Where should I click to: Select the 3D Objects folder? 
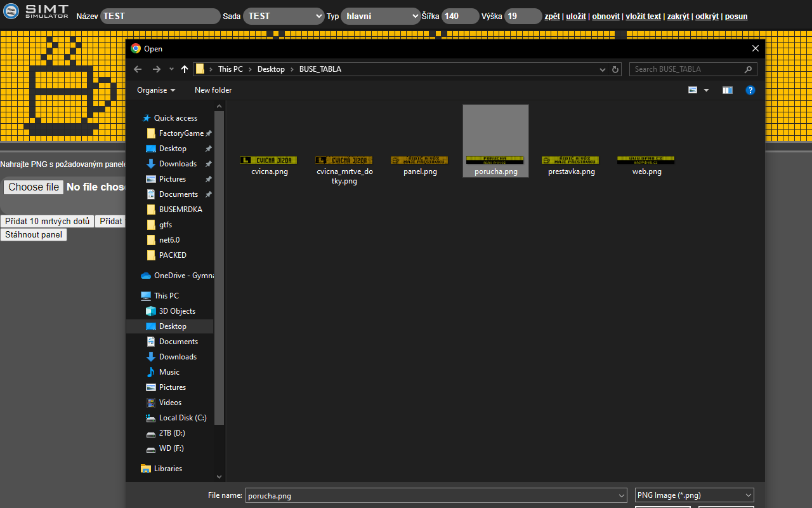177,311
